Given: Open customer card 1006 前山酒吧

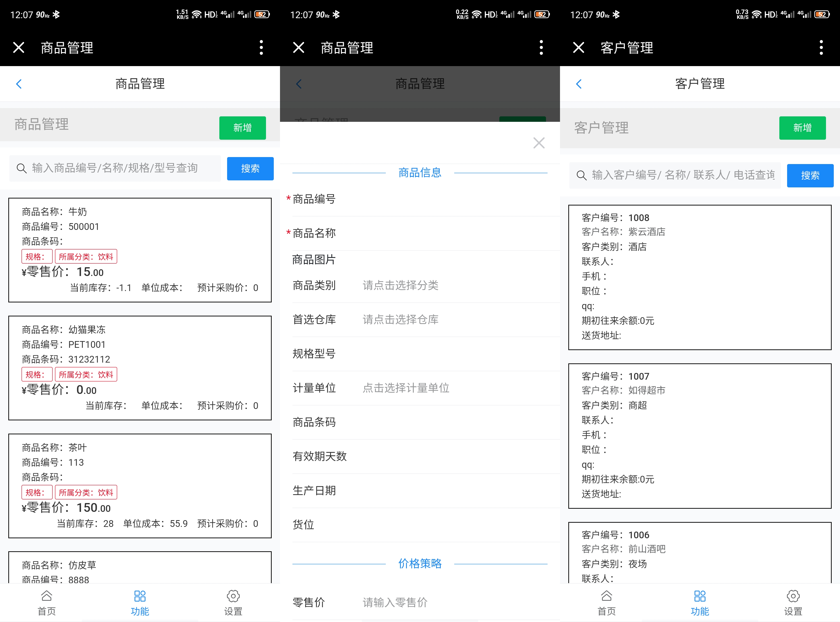Looking at the screenshot, I should click(x=700, y=553).
